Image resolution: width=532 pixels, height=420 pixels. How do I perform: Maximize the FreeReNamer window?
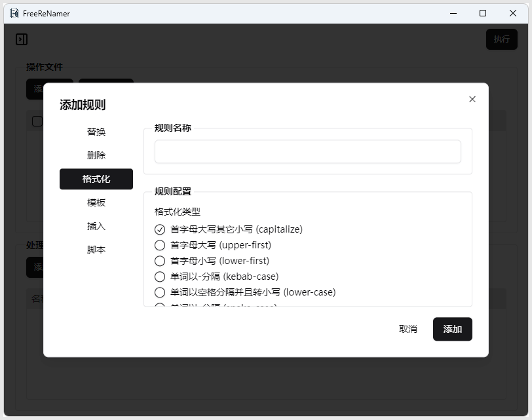tap(483, 13)
